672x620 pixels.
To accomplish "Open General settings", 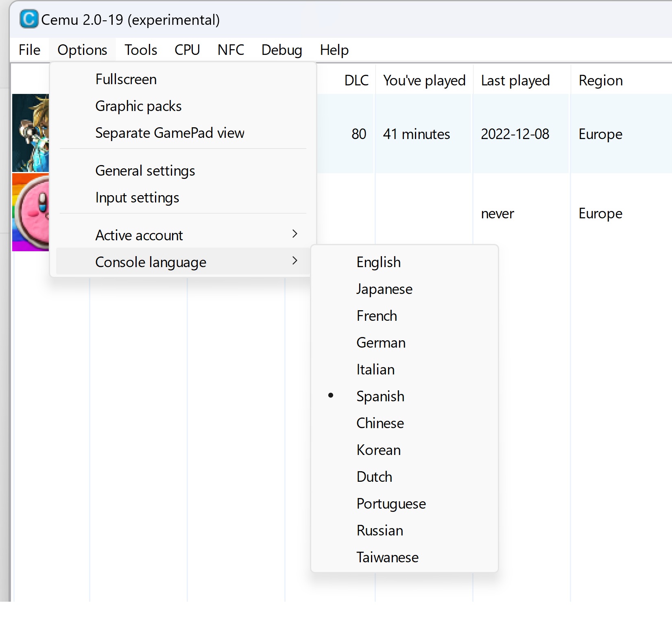I will pos(183,171).
